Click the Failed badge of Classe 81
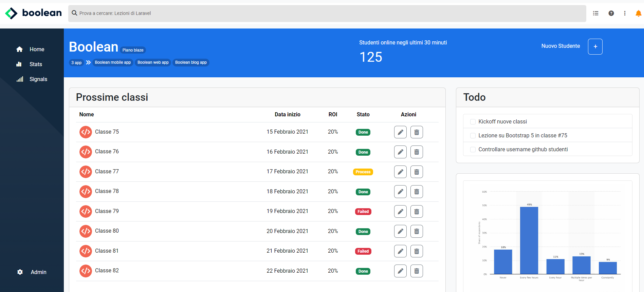 pos(363,251)
